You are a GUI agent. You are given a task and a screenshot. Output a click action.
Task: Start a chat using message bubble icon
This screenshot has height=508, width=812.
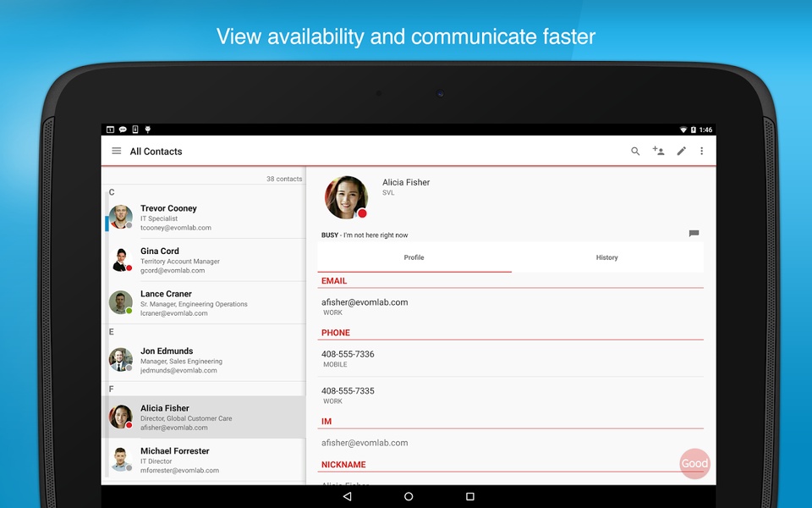coord(694,234)
